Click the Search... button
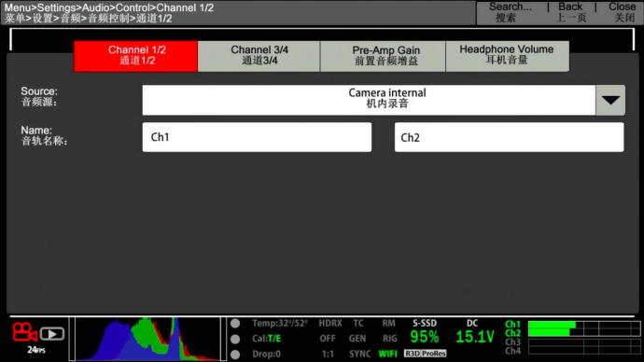Screen dimensions: 644x362 pos(510,12)
